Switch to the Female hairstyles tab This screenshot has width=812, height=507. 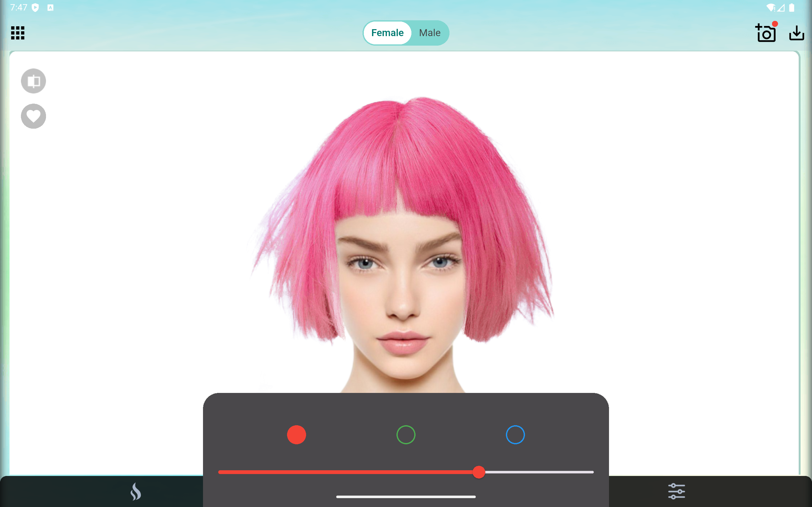(x=387, y=33)
